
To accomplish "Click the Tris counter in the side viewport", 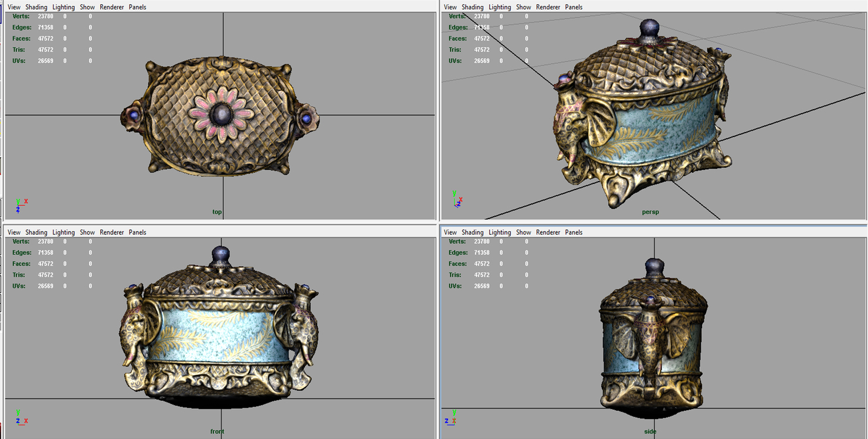I will pyautogui.click(x=481, y=275).
